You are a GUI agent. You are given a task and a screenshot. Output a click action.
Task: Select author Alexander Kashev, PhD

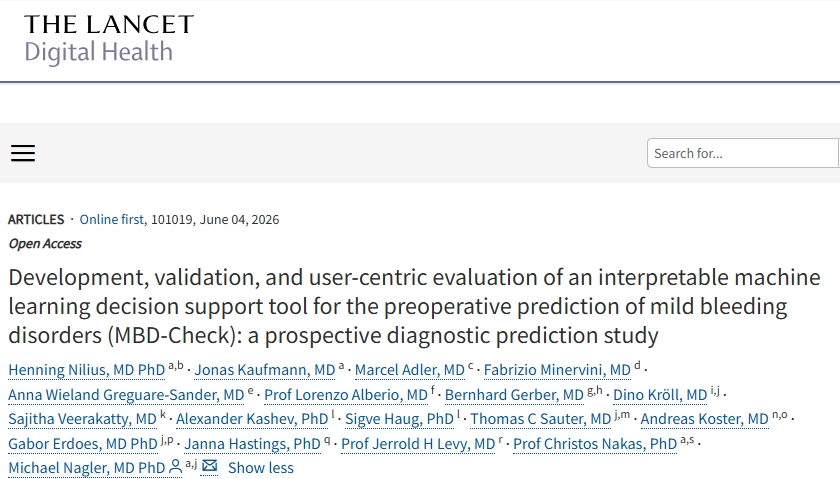(252, 419)
